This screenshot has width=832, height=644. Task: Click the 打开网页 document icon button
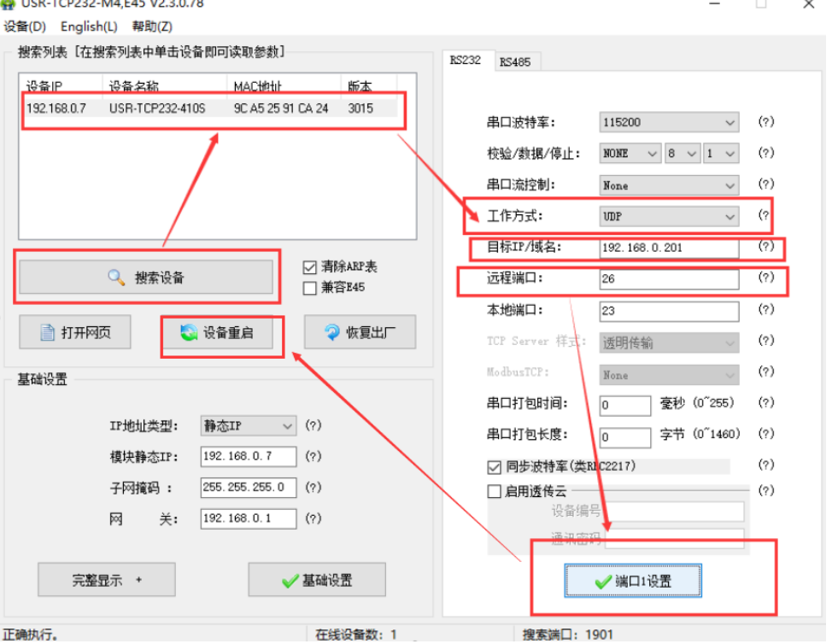pyautogui.click(x=76, y=333)
